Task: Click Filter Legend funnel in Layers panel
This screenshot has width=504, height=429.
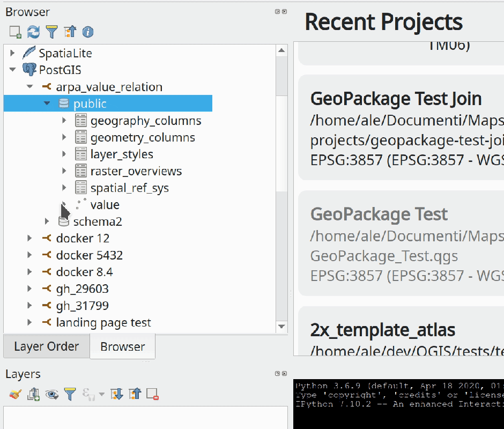Action: click(x=70, y=395)
